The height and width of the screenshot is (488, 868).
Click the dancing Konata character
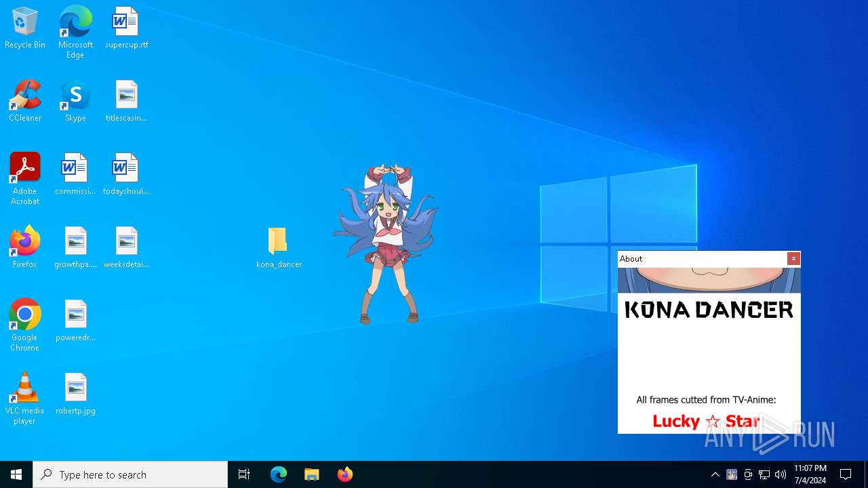point(385,244)
